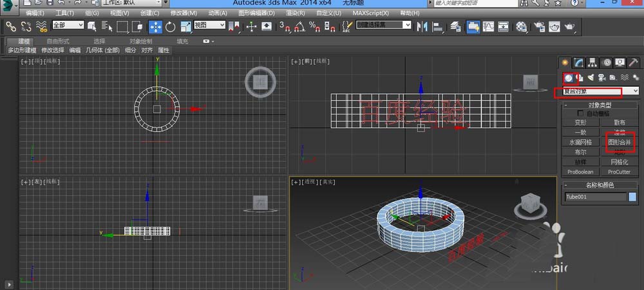Open the Render Setup teapot icon
Image resolution: width=644 pixels, height=290 pixels.
538,26
